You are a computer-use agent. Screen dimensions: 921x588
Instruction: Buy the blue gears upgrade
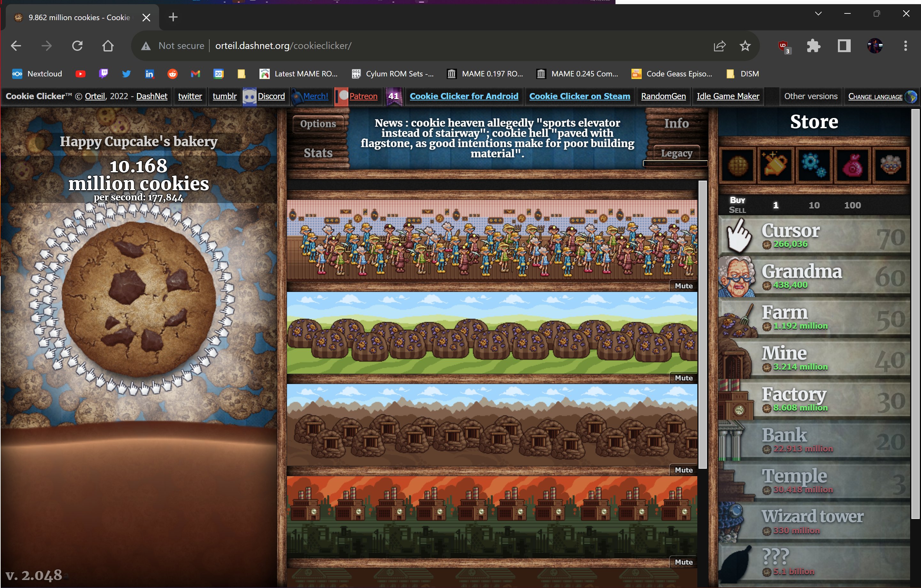coord(814,165)
